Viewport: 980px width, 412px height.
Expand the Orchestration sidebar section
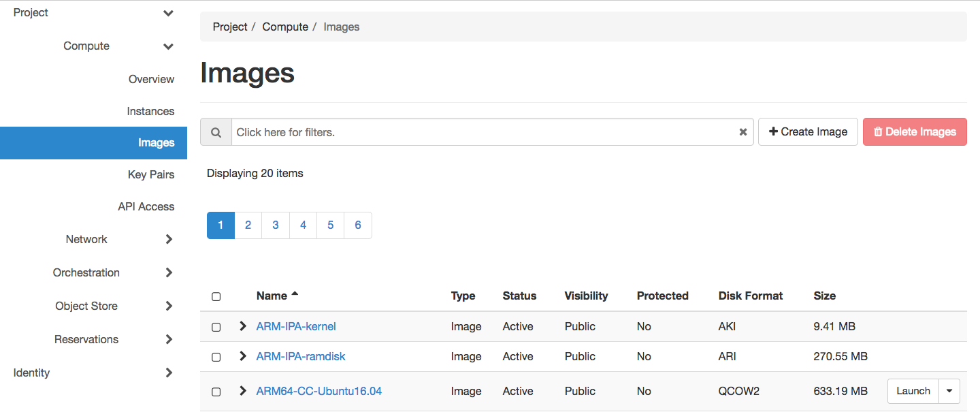click(x=169, y=272)
